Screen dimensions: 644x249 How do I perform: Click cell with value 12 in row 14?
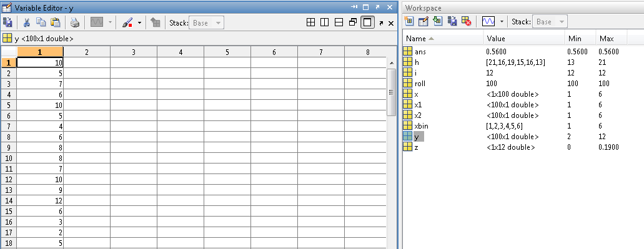(40, 200)
